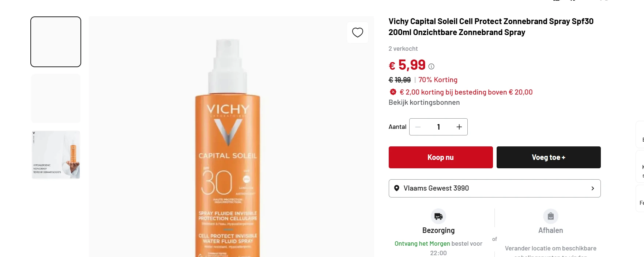Viewport: 644px width, 257px height.
Task: Click the € 2,00 korting offer text
Action: (466, 92)
